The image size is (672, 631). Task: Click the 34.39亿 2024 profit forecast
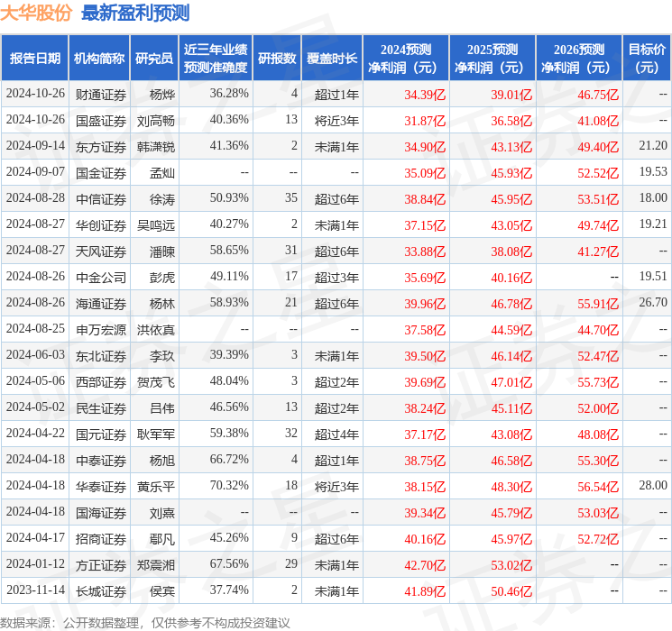(x=425, y=95)
